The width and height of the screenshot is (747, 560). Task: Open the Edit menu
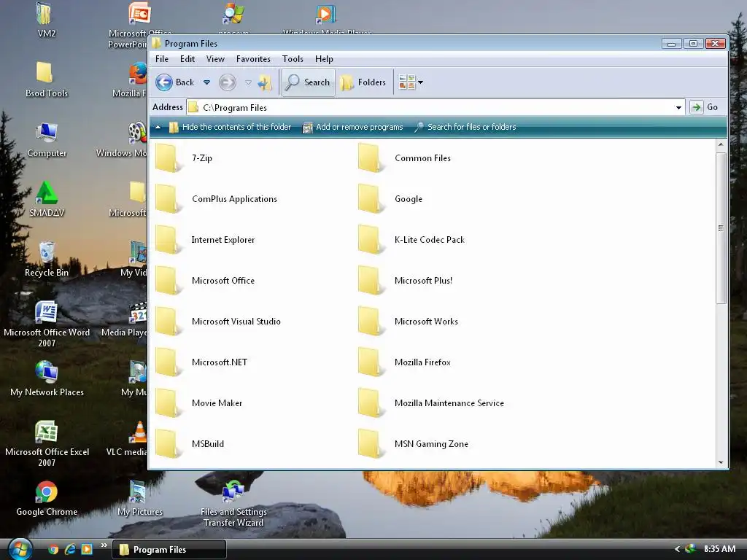tap(187, 59)
